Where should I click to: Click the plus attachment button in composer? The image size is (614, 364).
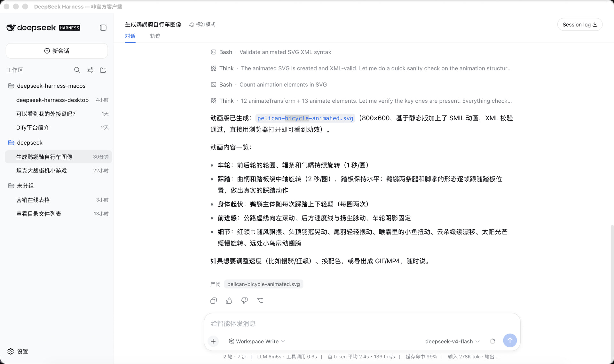click(x=213, y=341)
